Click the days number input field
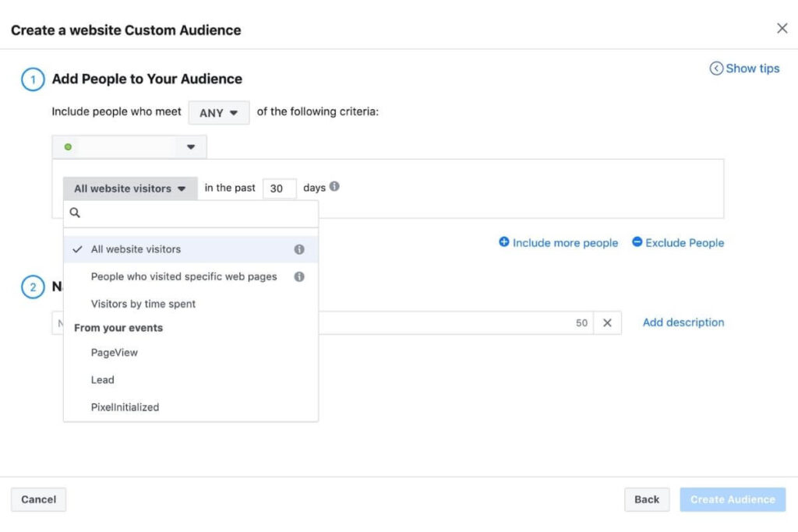 click(279, 188)
